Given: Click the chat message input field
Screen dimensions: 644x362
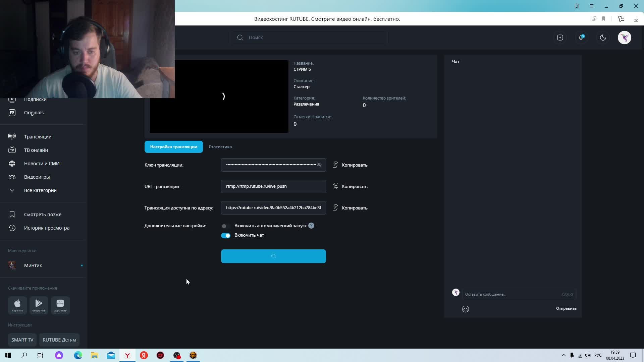Looking at the screenshot, I should 510,294.
